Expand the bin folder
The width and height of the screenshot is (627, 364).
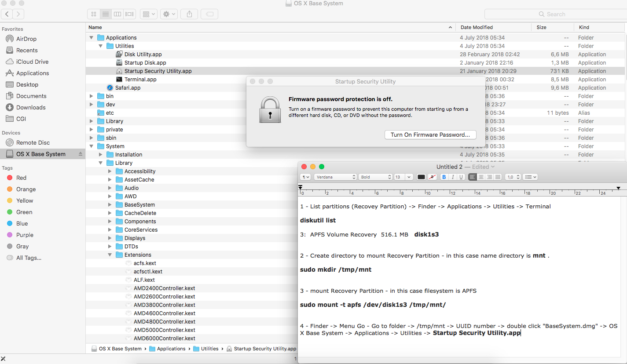91,96
